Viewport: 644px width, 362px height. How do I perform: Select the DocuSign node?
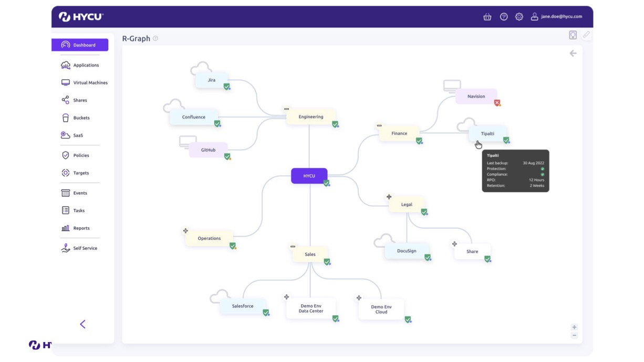pos(407,251)
